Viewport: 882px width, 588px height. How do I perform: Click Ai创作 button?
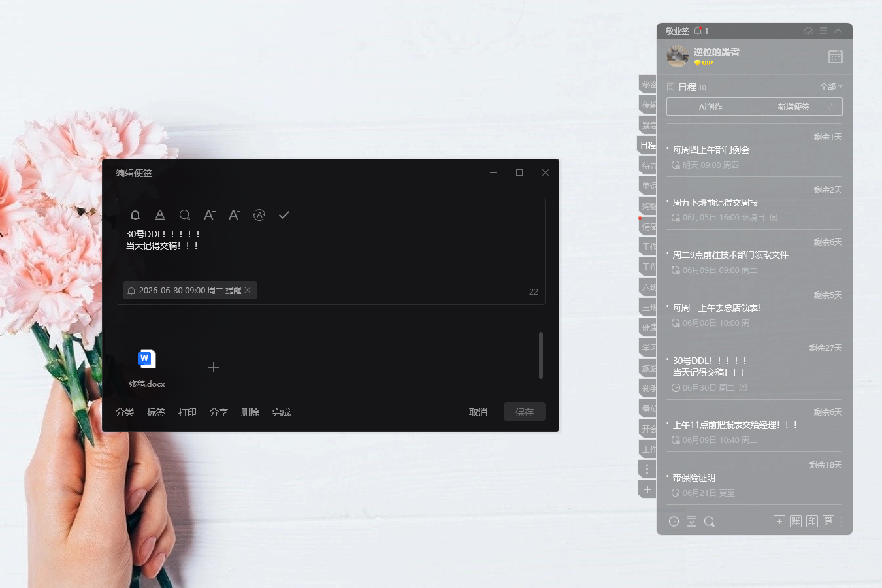(711, 106)
